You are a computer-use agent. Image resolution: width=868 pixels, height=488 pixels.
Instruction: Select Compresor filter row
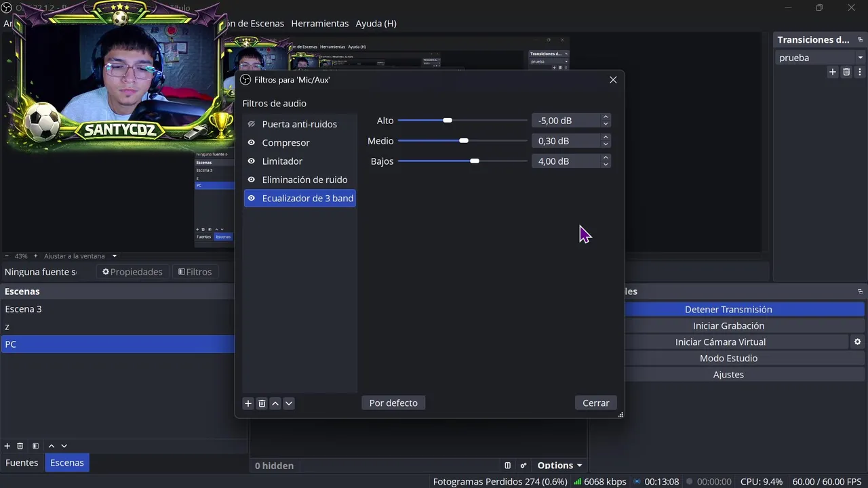tap(300, 142)
